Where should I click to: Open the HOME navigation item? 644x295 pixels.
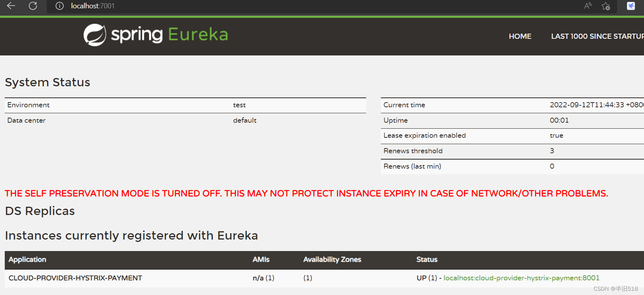[x=520, y=36]
